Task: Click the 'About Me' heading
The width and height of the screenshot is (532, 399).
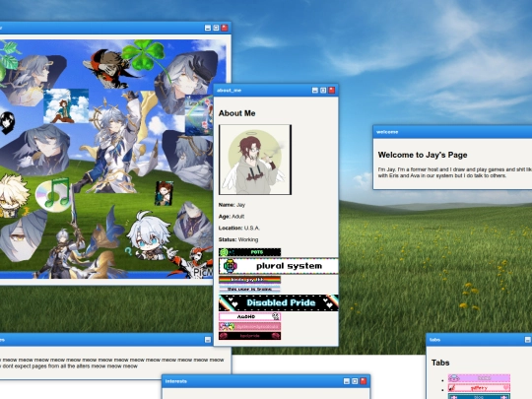Action: pyautogui.click(x=236, y=113)
